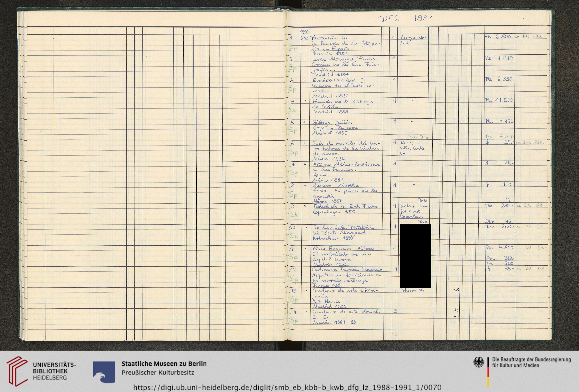Click supplier 'Kamo, Valley Center, CA'
Screen dimensions: 579x392
[x=413, y=148]
